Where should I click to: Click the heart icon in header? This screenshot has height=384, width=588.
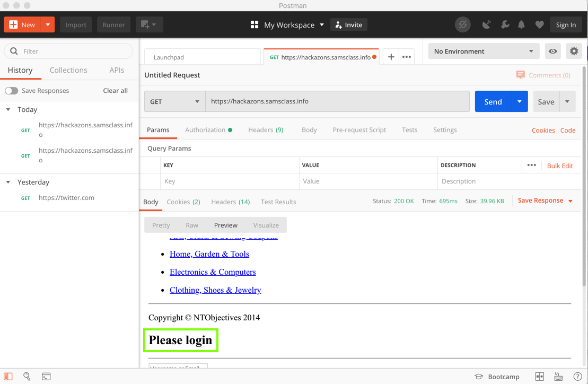[539, 25]
